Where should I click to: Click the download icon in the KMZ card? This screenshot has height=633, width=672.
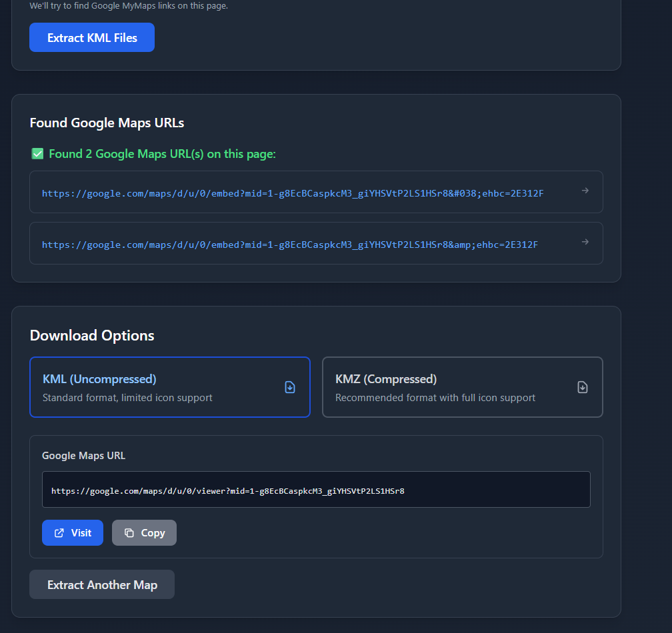583,387
